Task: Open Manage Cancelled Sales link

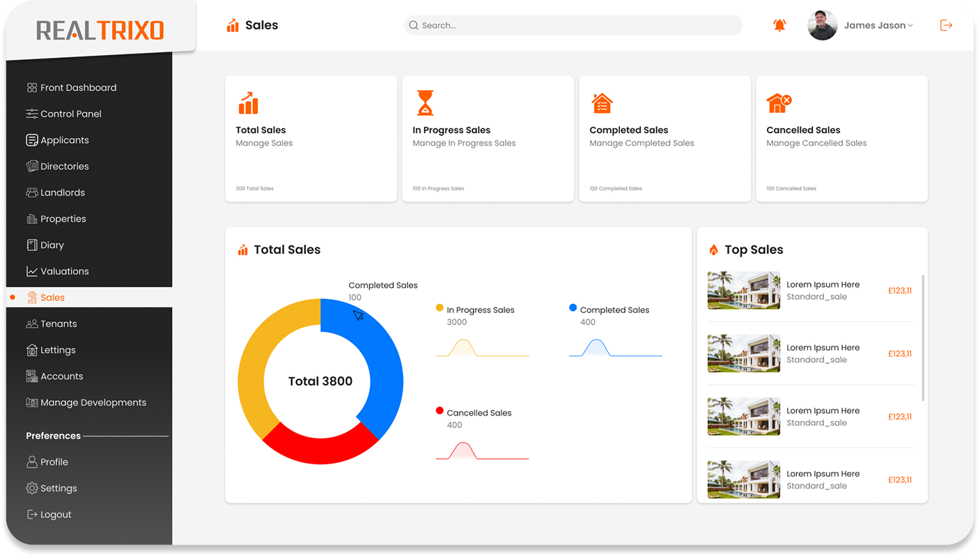Action: coord(816,143)
